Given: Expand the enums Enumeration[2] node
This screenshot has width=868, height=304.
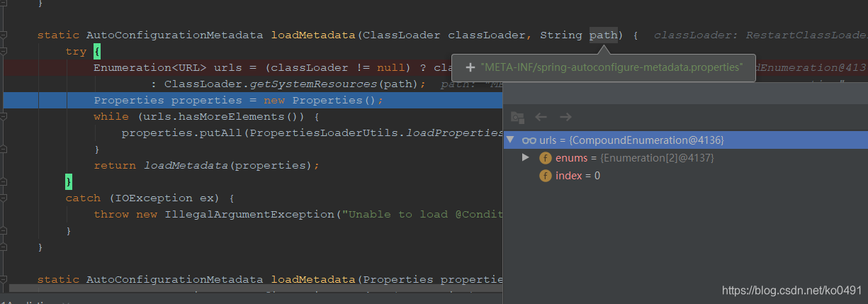Looking at the screenshot, I should point(525,157).
